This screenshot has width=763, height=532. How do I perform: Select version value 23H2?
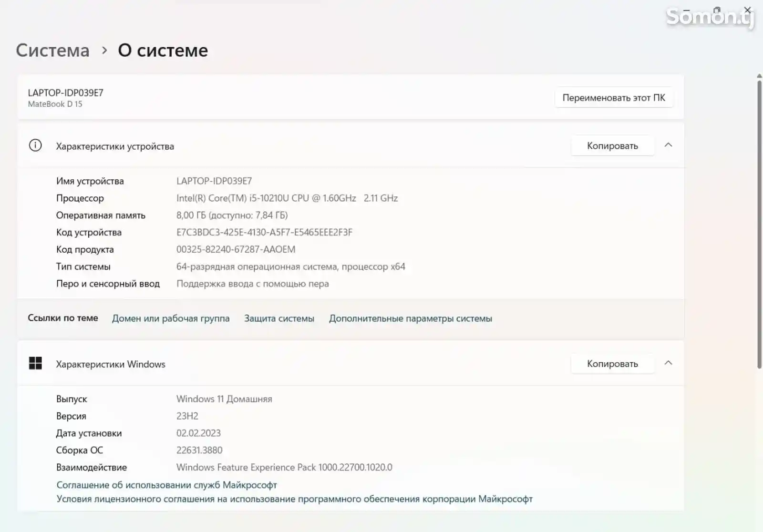tap(187, 416)
